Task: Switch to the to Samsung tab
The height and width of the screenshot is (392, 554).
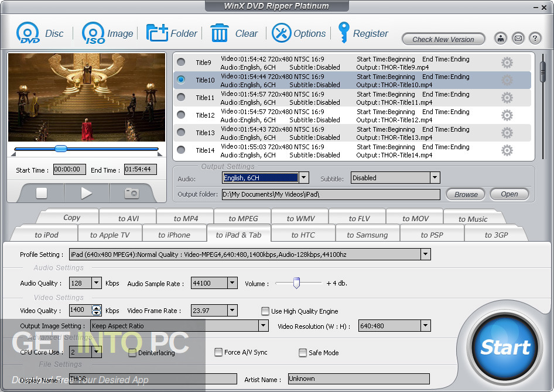Action: (367, 235)
